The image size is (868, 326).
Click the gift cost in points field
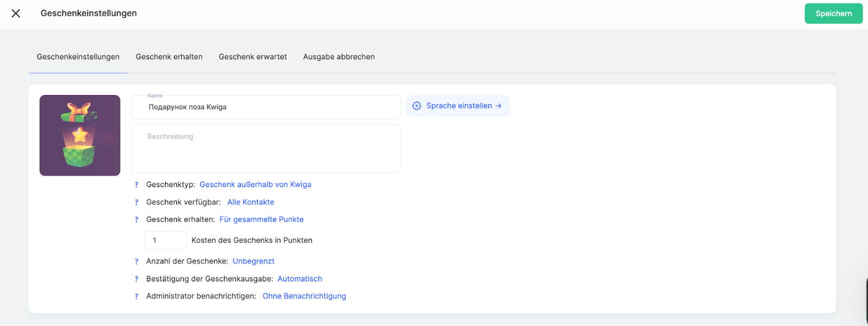[165, 240]
